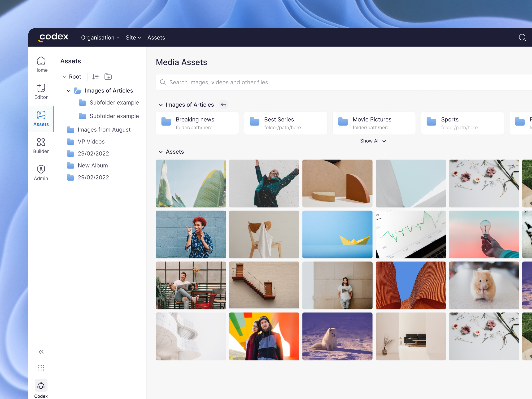
Task: Click the sort order icon beside Root
Action: [95, 77]
